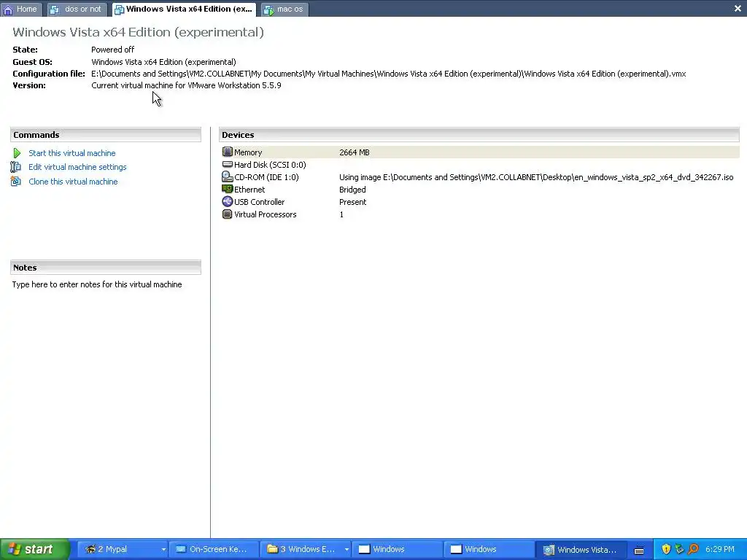Click the 'dos or not' tab VM icon
747x560 pixels.
pos(55,9)
